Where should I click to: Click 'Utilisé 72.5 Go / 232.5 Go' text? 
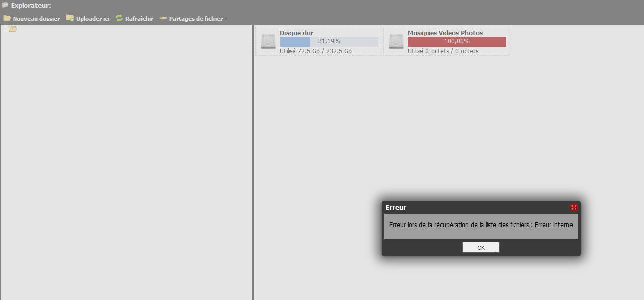pyautogui.click(x=316, y=51)
